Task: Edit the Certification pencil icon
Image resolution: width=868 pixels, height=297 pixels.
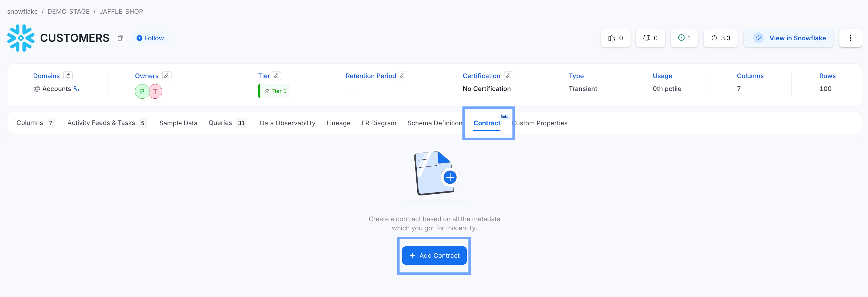Action: [508, 76]
